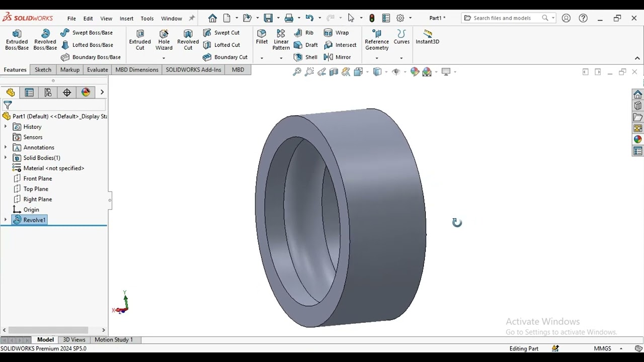Expand the History tree node
This screenshot has height=362, width=644.
pyautogui.click(x=6, y=127)
